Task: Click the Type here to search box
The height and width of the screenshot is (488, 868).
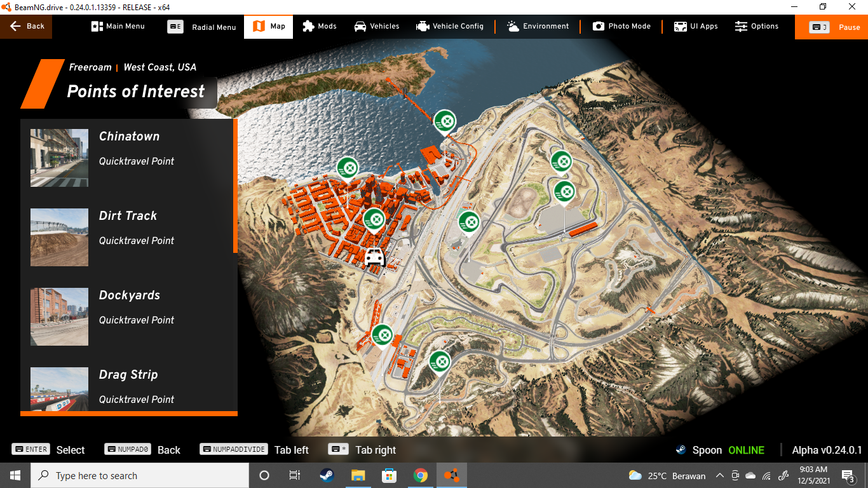Action: 139,475
